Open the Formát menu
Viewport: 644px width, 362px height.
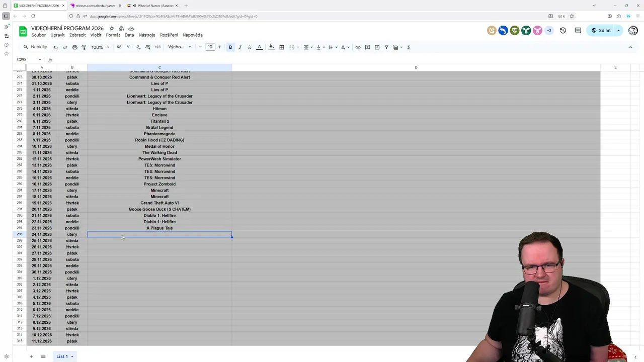pos(113,35)
